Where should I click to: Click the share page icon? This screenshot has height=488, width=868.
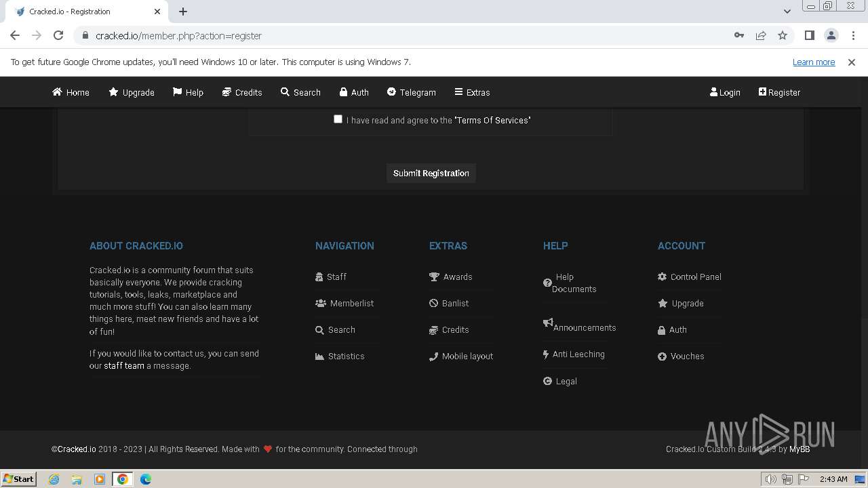(x=761, y=35)
